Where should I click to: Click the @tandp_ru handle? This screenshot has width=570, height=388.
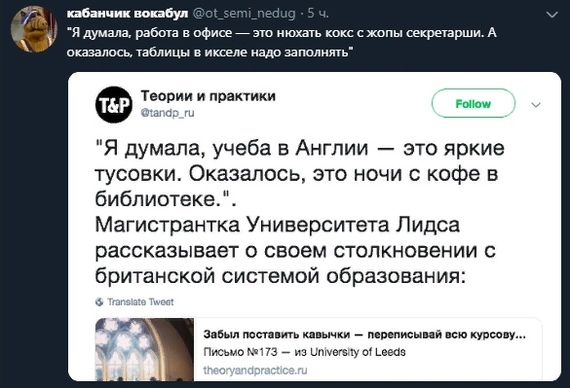click(x=168, y=113)
